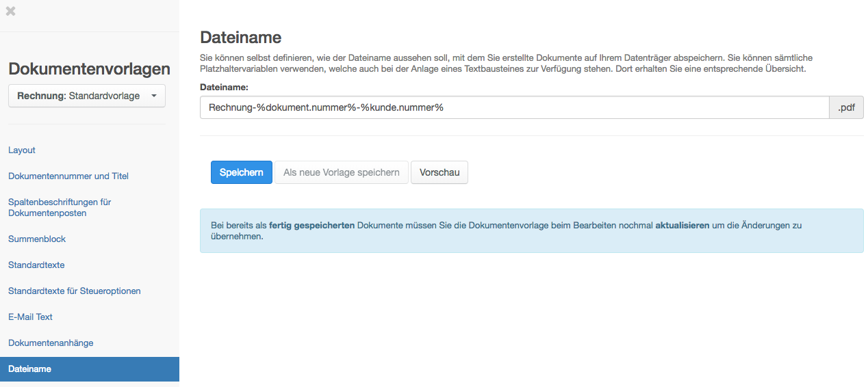Open the Dokumentenanhänge section
Viewport: 868px width, 387px height.
pyautogui.click(x=51, y=343)
